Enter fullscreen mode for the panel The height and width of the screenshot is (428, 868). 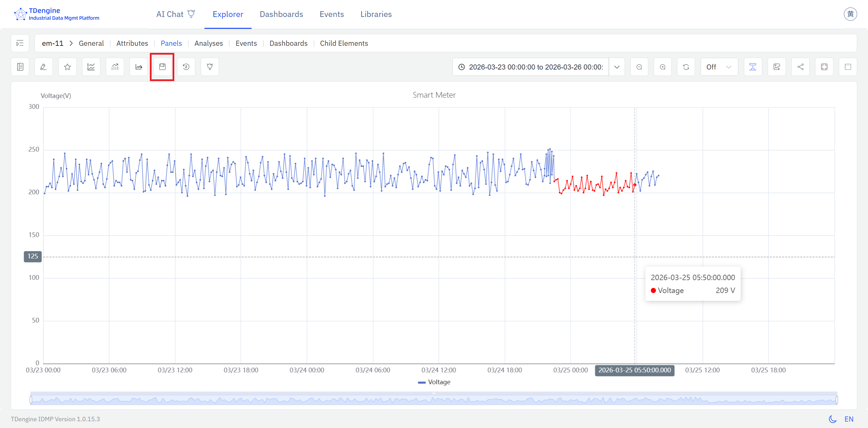tap(824, 67)
